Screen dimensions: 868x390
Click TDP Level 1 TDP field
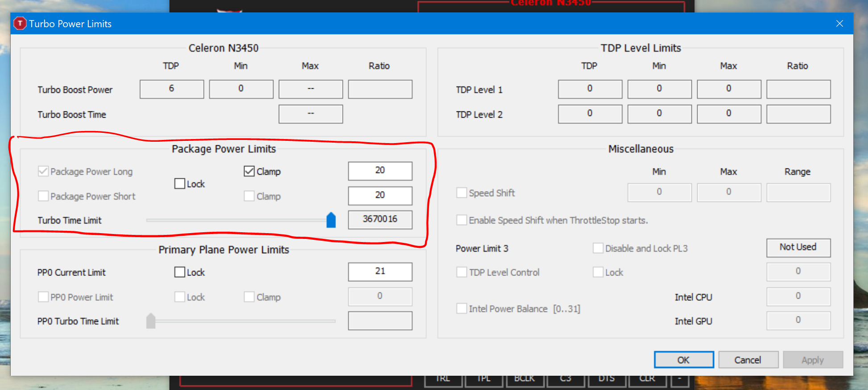click(590, 89)
